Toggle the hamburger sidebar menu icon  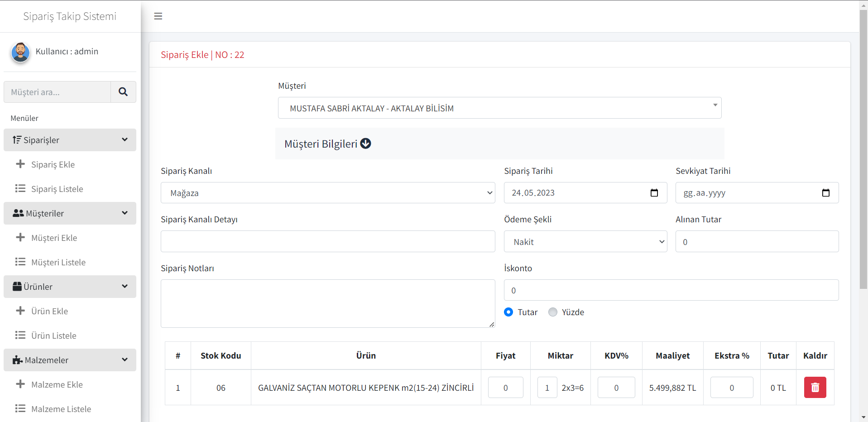158,16
